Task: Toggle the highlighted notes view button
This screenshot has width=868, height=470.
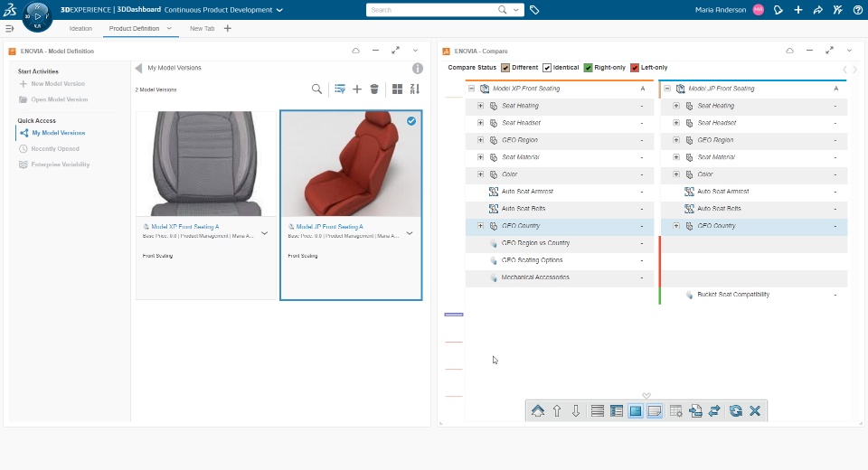Action: tap(655, 410)
